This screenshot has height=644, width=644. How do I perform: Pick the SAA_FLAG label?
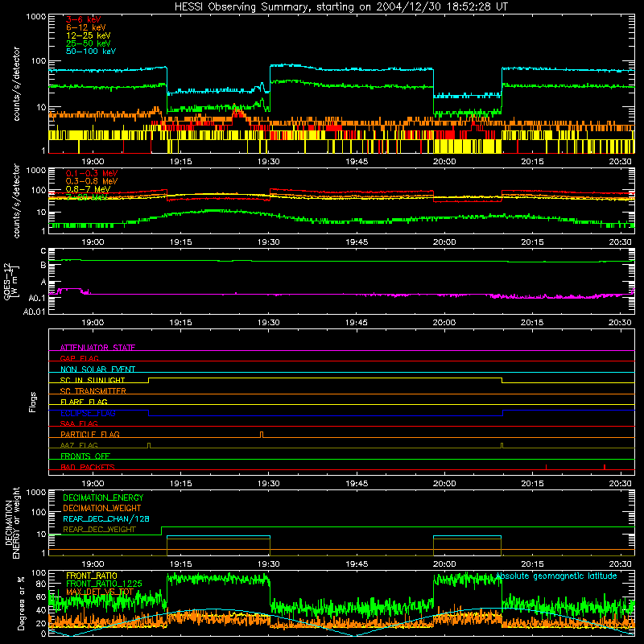click(79, 423)
